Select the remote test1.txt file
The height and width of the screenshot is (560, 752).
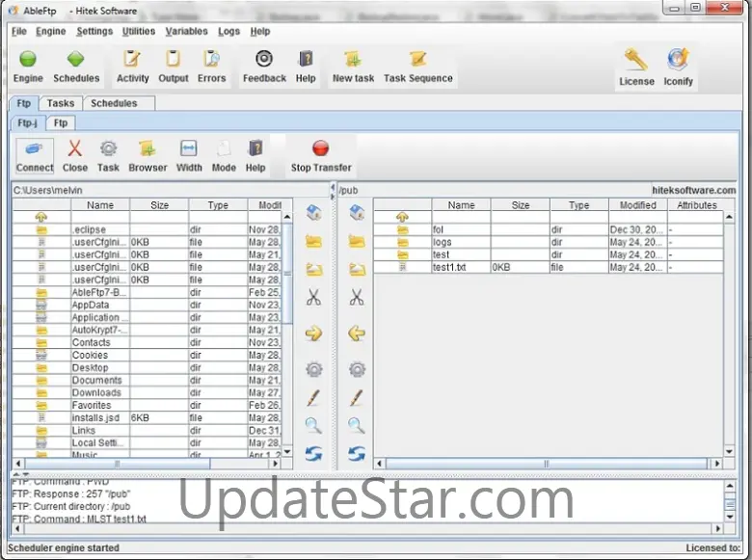(x=549, y=267)
